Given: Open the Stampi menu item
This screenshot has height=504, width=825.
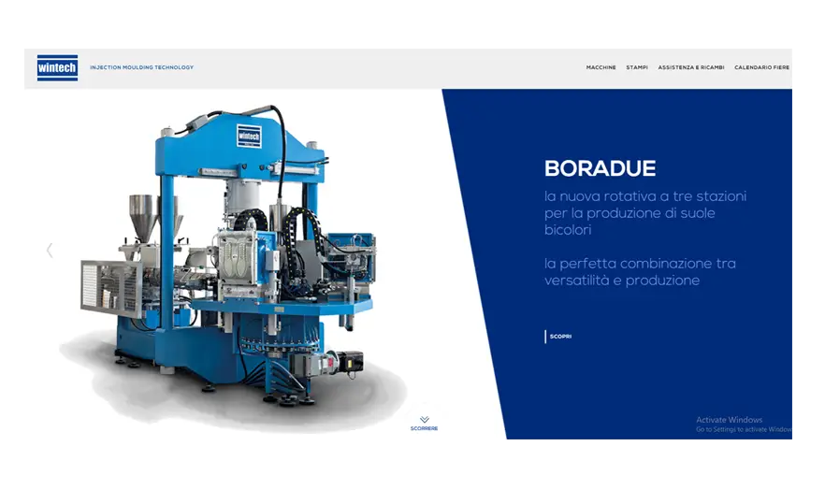Looking at the screenshot, I should pos(637,67).
